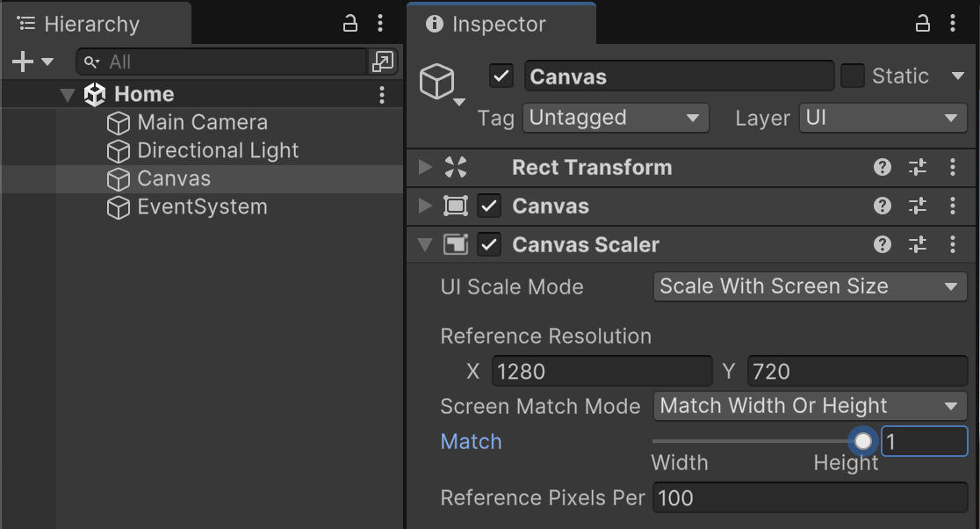
Task: Click the Canvas GameObject cube icon in Inspector
Action: pos(436,82)
